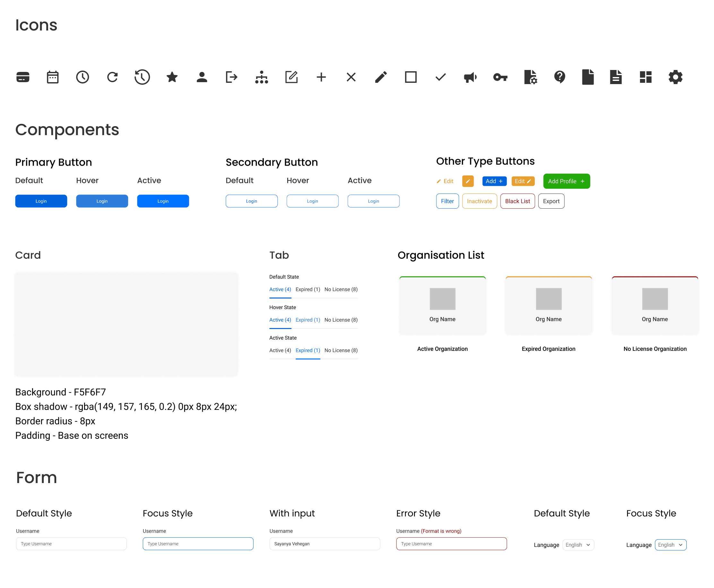Click the red Black List button

tap(517, 201)
